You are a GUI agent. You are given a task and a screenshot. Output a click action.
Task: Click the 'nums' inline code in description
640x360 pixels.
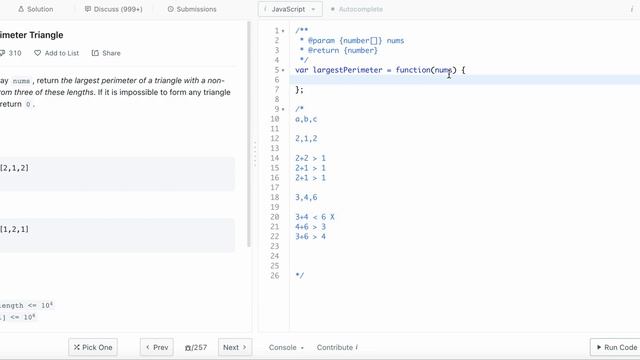point(21,81)
